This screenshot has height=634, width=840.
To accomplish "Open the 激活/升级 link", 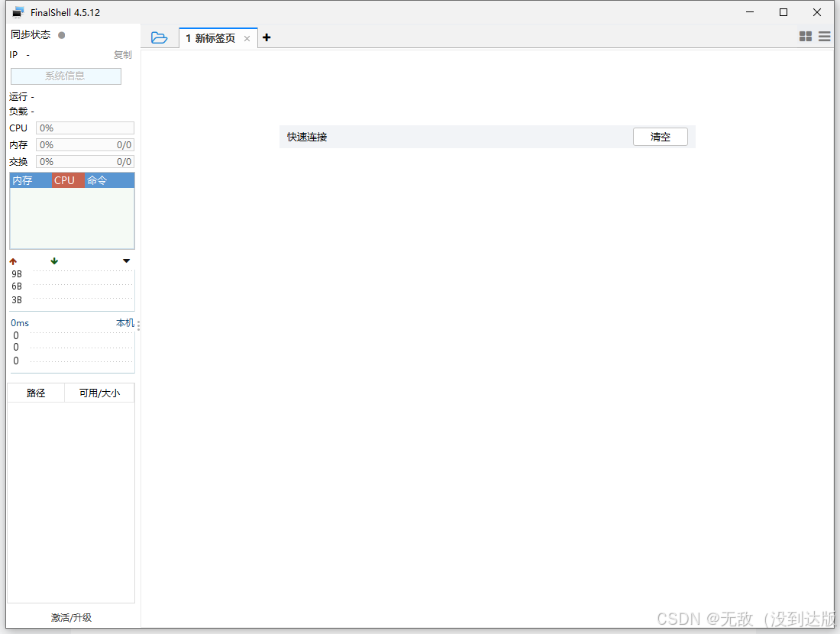I will [71, 617].
